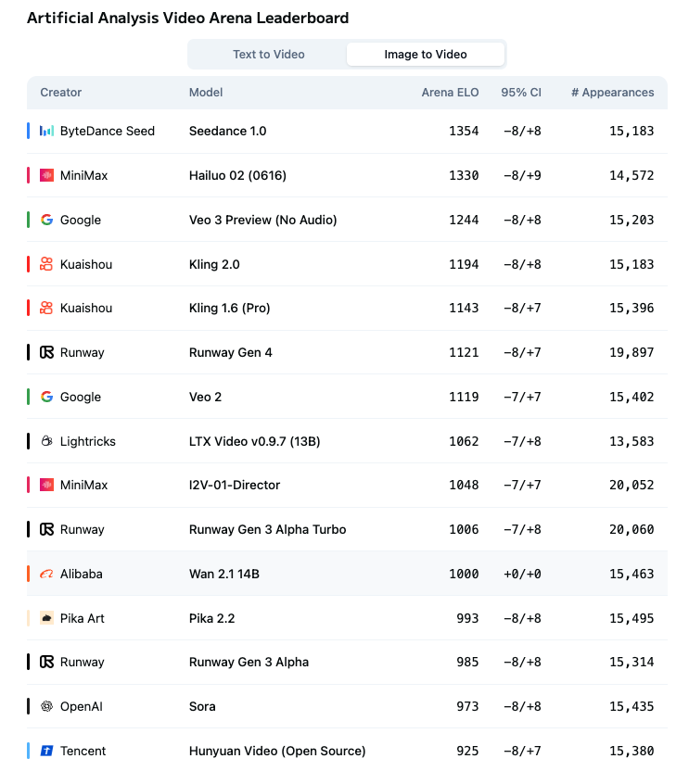Click the +0/+0 confidence interval value
The height and width of the screenshot is (784, 689).
[x=522, y=574]
